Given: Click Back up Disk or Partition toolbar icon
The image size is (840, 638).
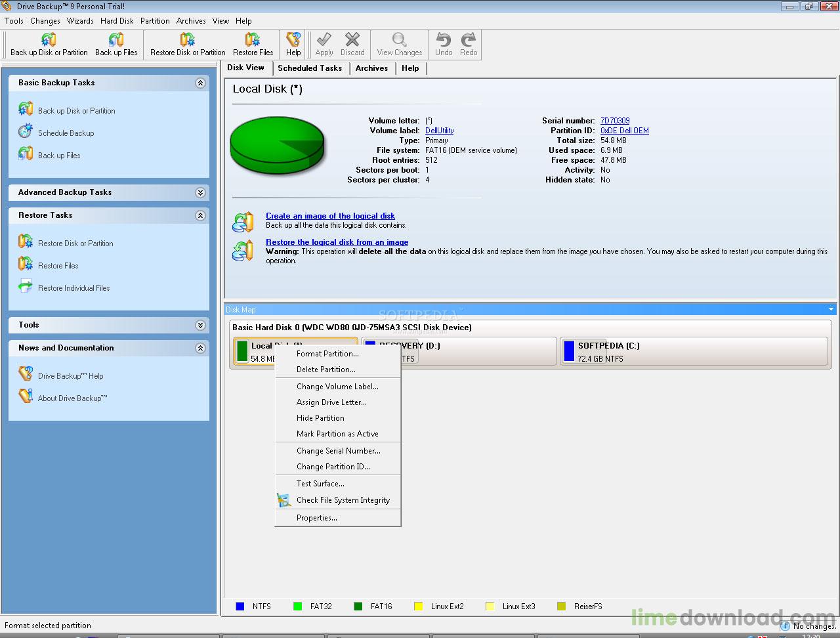Looking at the screenshot, I should pos(49,39).
